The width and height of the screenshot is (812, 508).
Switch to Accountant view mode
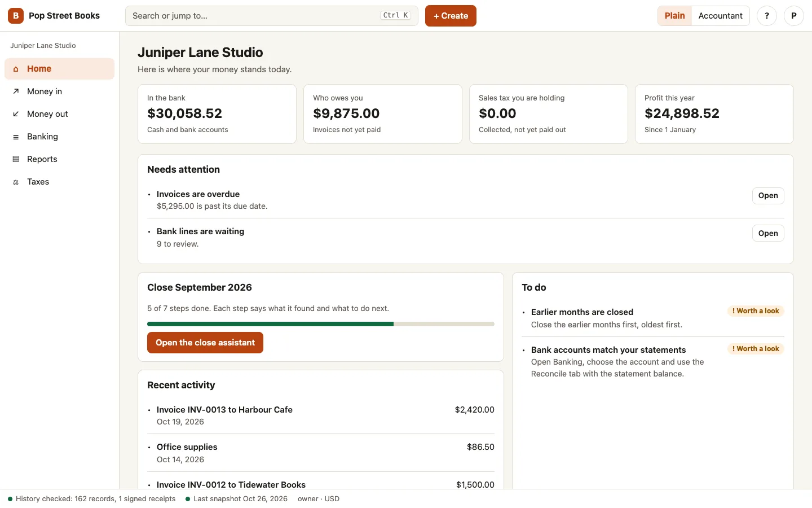[720, 16]
